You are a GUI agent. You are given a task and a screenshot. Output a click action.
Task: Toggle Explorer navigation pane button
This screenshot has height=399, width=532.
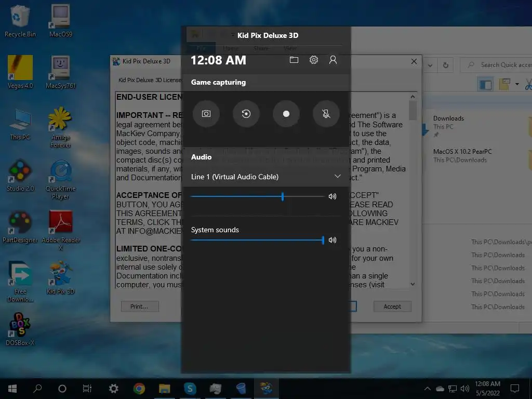click(485, 84)
